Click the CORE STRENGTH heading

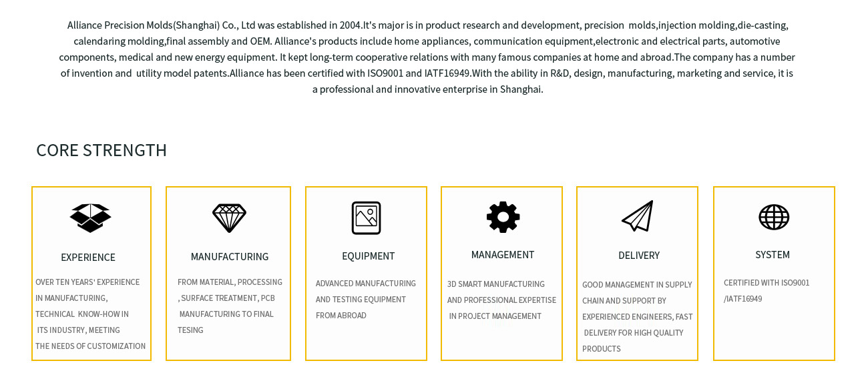coord(101,150)
